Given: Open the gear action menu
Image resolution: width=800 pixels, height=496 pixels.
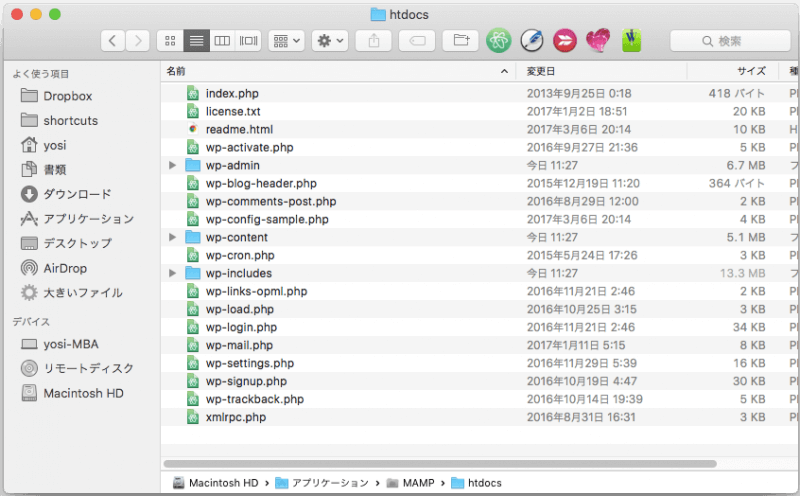Looking at the screenshot, I should click(x=329, y=41).
